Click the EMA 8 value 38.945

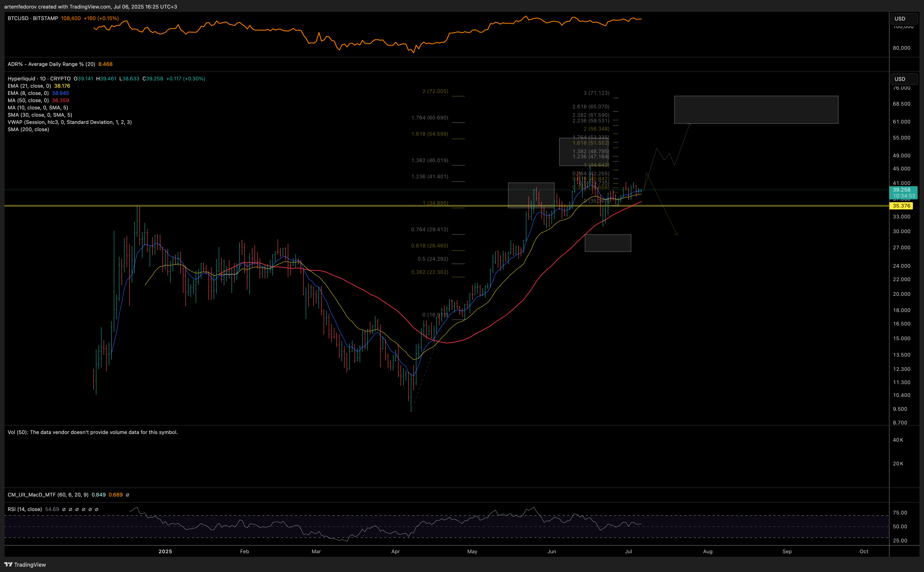point(61,93)
